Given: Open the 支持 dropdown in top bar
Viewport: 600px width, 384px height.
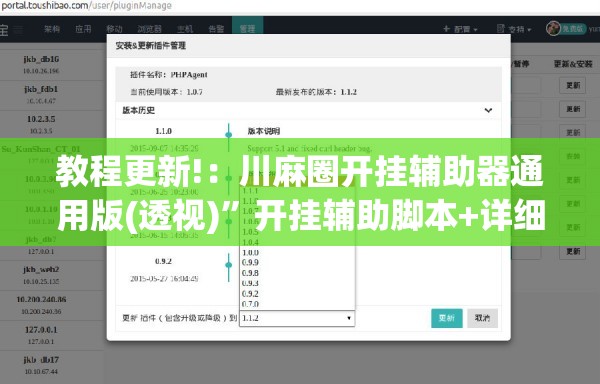Looking at the screenshot, I should pyautogui.click(x=514, y=29).
